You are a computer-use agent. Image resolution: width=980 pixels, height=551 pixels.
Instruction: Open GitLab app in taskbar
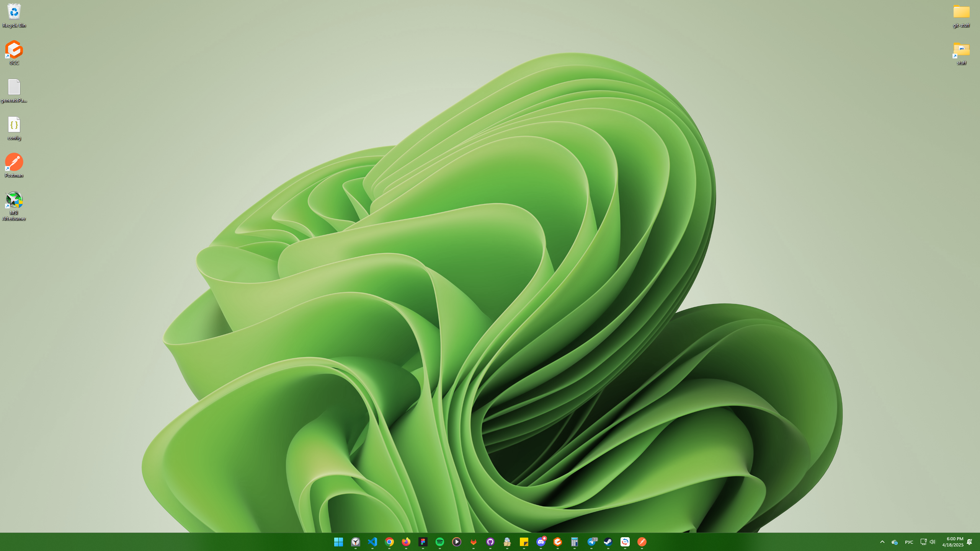click(x=474, y=542)
